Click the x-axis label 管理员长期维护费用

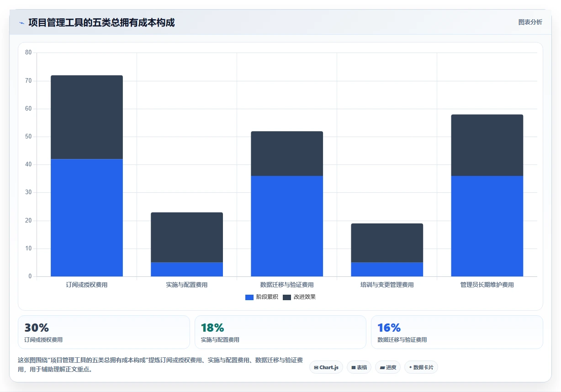pyautogui.click(x=487, y=285)
